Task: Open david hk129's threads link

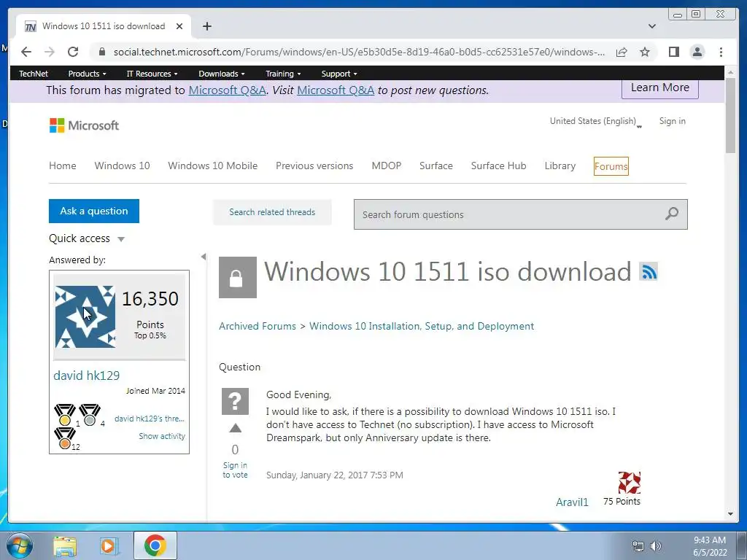Action: coord(149,419)
